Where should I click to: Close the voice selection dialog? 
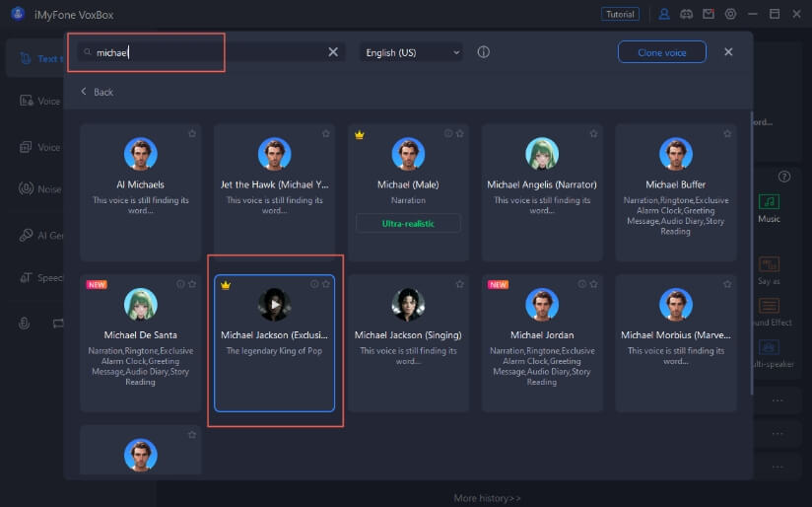click(x=728, y=52)
